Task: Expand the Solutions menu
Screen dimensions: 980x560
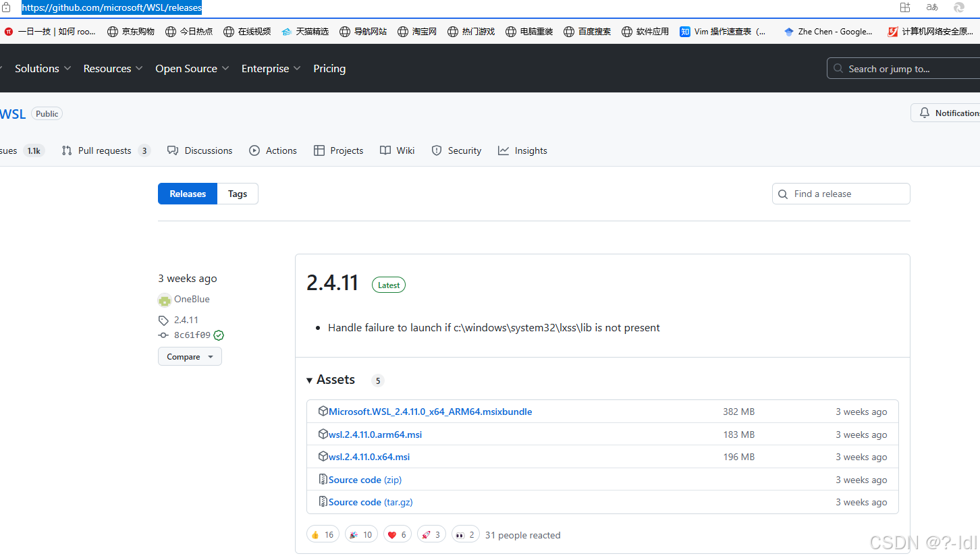Action: 43,68
